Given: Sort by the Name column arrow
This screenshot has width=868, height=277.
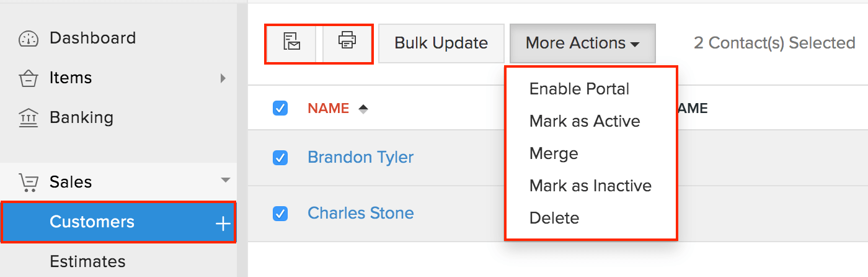Looking at the screenshot, I should pos(363,109).
